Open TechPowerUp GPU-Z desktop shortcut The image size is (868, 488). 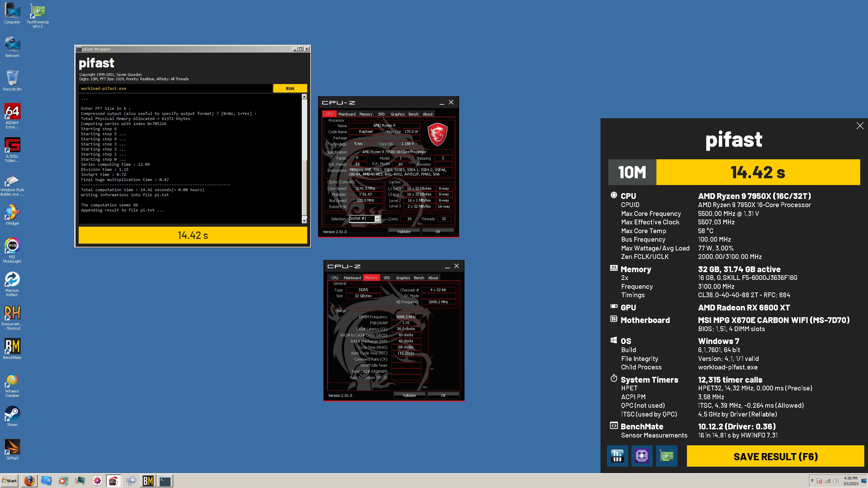pyautogui.click(x=38, y=16)
